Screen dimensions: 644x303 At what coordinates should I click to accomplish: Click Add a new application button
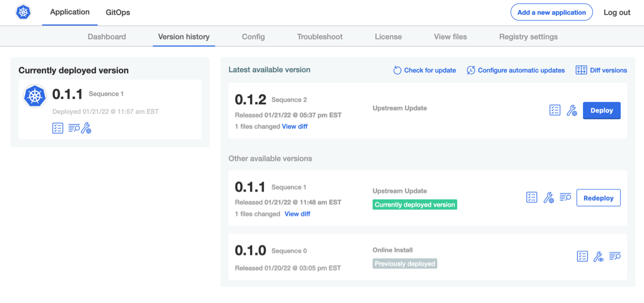click(x=551, y=12)
